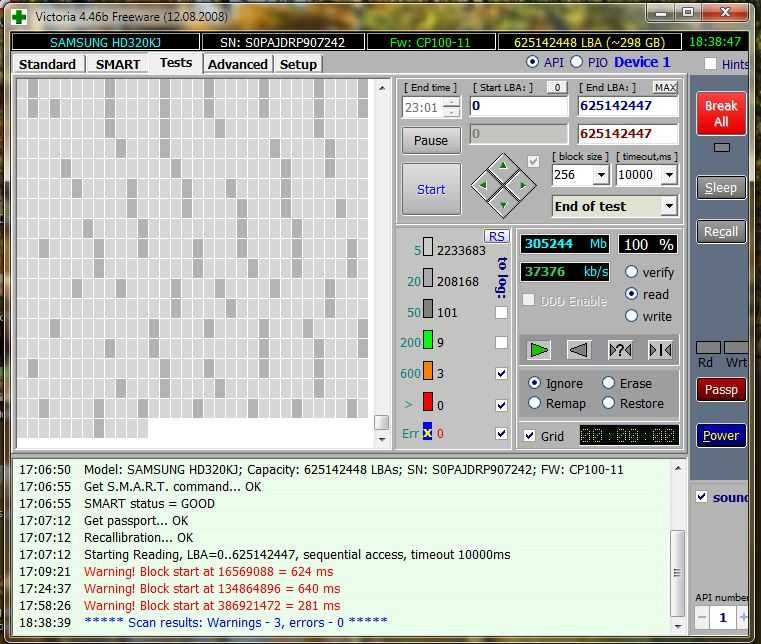Toggle the Grid checkbox
761x644 pixels.
click(x=529, y=436)
